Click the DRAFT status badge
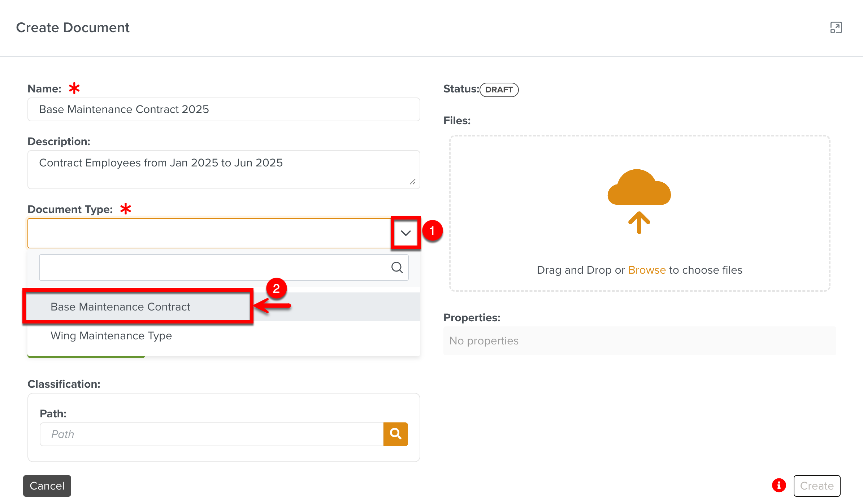The height and width of the screenshot is (504, 863). coord(499,90)
